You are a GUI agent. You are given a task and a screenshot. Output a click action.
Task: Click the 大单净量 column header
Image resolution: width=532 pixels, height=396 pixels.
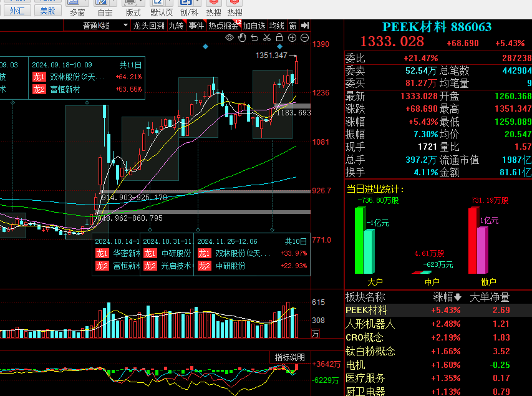490,297
